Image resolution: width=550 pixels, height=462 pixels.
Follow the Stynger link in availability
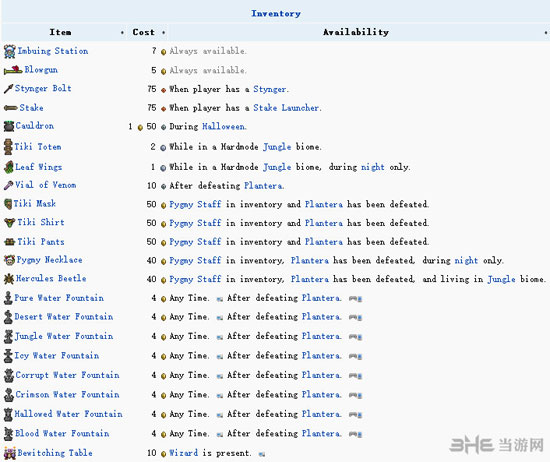(x=269, y=89)
